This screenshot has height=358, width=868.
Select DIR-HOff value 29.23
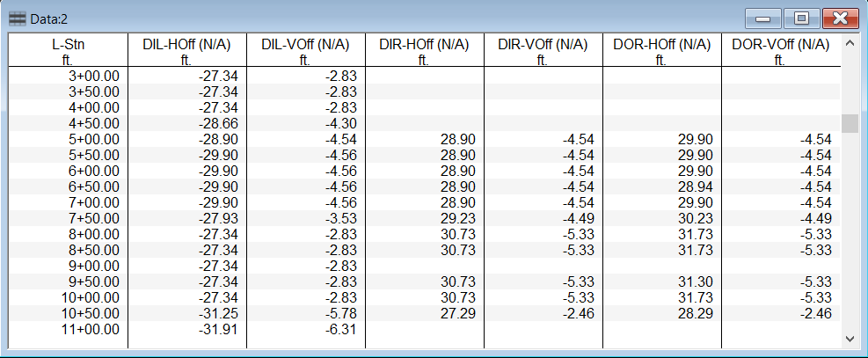click(x=456, y=218)
